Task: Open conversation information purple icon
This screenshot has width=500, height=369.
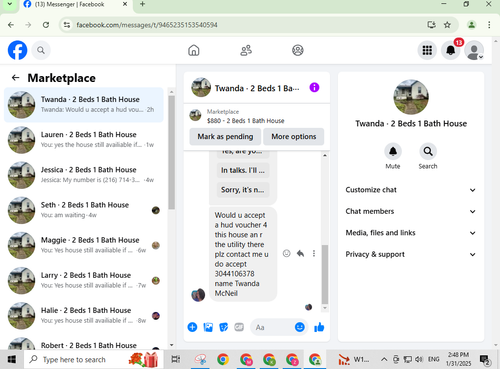Action: tap(314, 88)
